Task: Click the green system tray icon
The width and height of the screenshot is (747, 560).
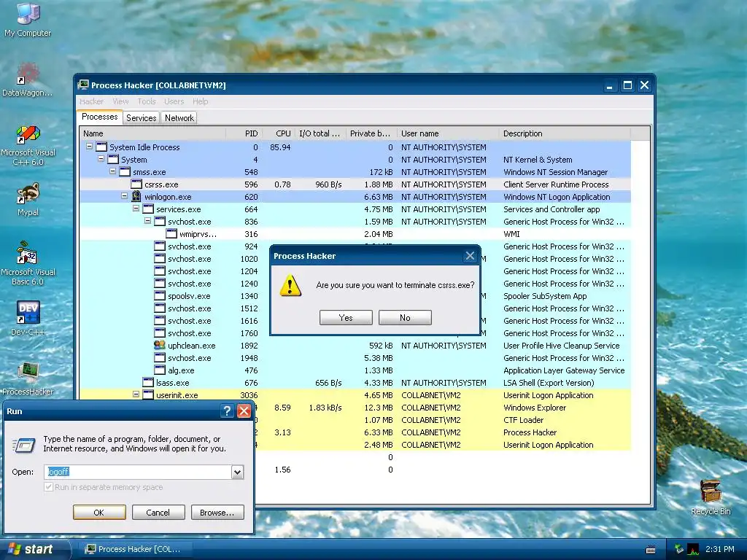Action: tap(679, 549)
